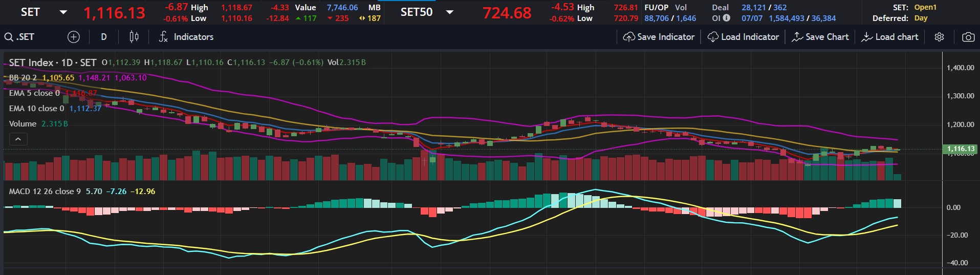The height and width of the screenshot is (275, 980).
Task: Click the Save Indicator button
Action: tap(659, 37)
